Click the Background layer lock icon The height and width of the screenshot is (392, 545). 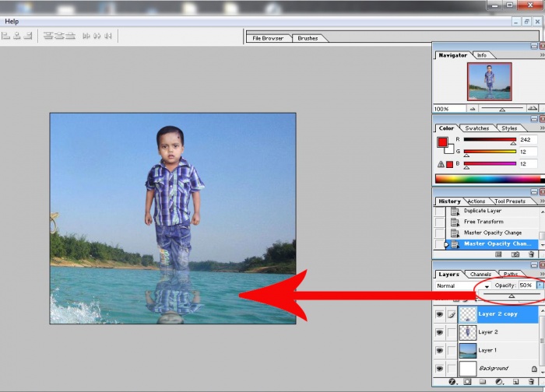[x=534, y=369]
